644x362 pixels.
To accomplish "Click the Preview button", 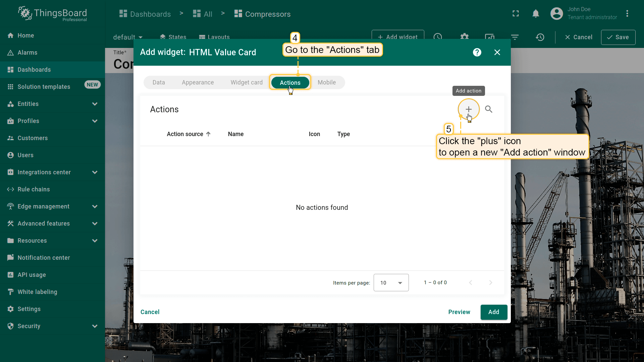I will (459, 312).
